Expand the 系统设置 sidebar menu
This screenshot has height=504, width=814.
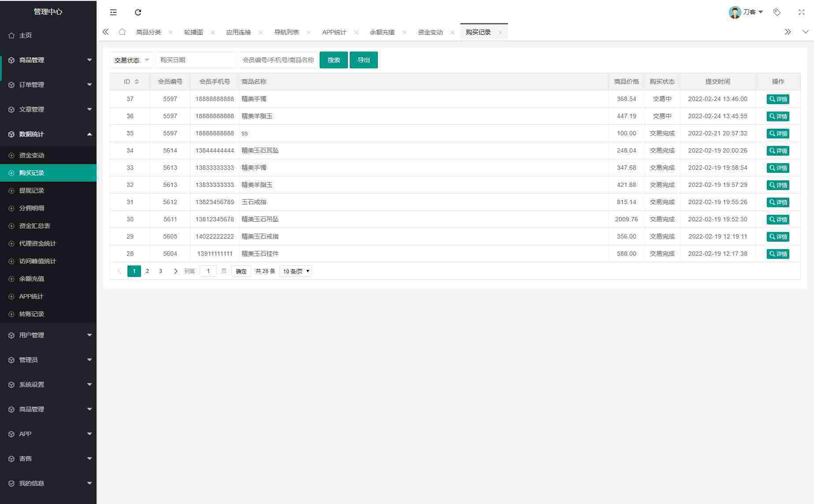48,385
